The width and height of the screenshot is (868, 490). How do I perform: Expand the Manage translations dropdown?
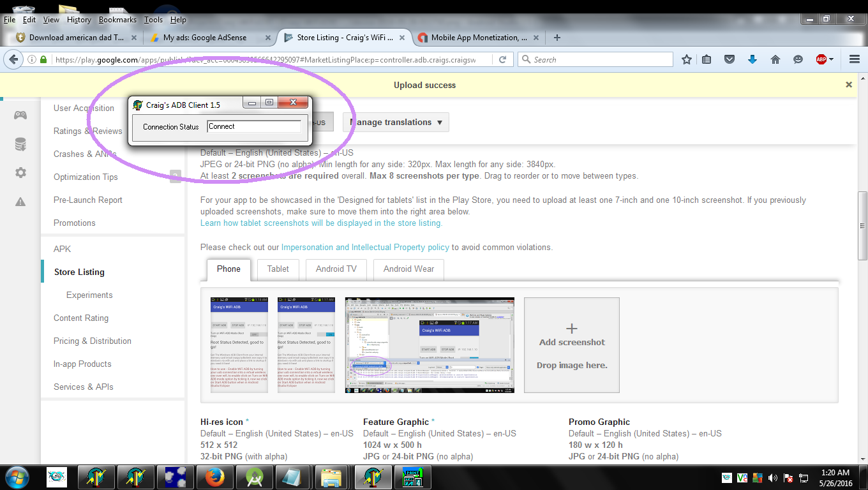[x=396, y=122]
